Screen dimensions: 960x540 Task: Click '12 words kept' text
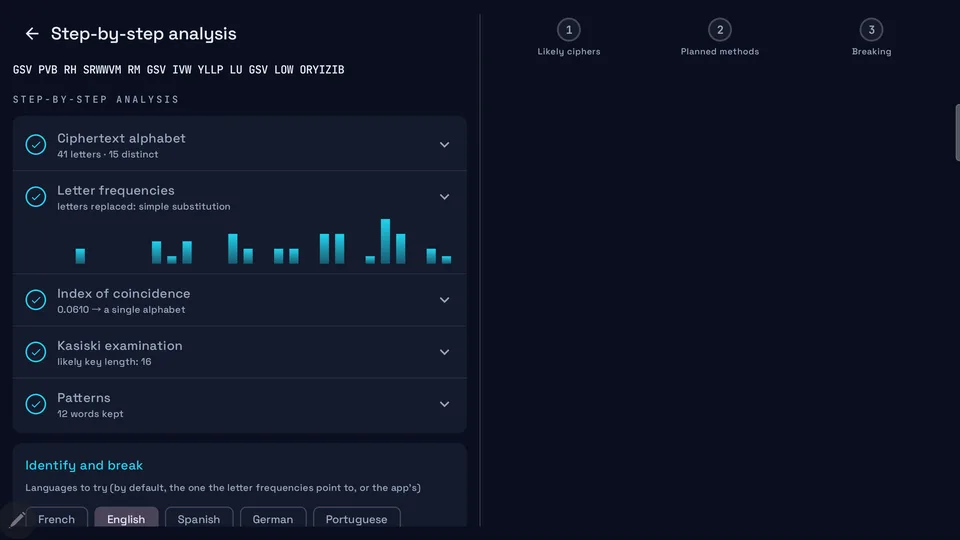[90, 414]
